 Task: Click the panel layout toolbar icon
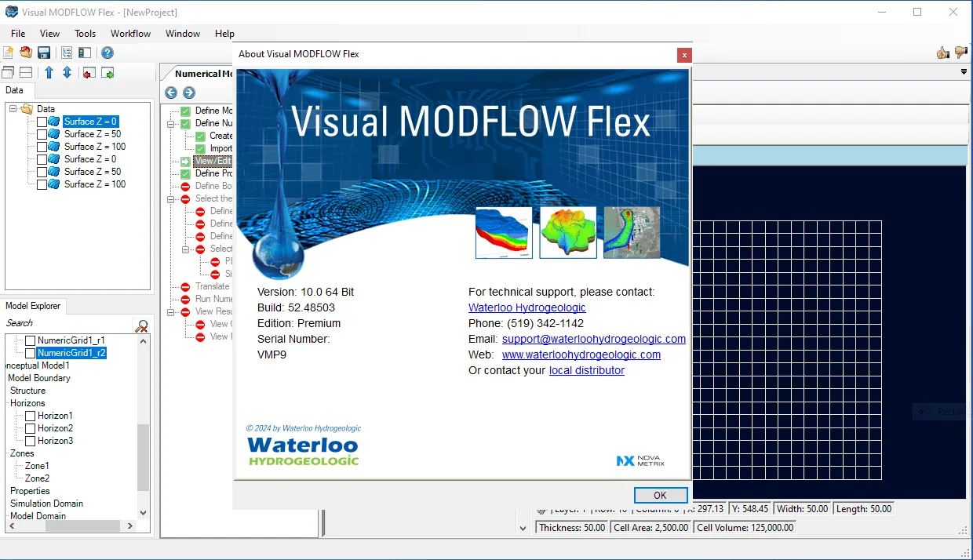pyautogui.click(x=85, y=53)
